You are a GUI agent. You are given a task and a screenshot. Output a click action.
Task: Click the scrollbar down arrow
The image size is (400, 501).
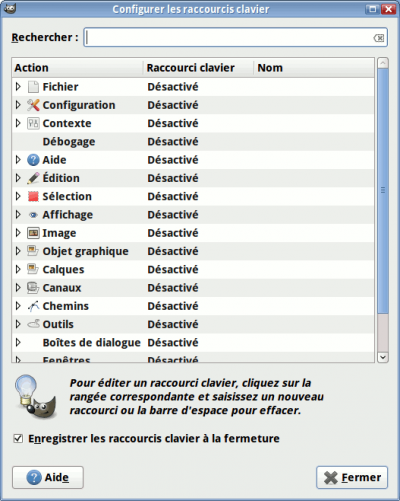[x=383, y=357]
